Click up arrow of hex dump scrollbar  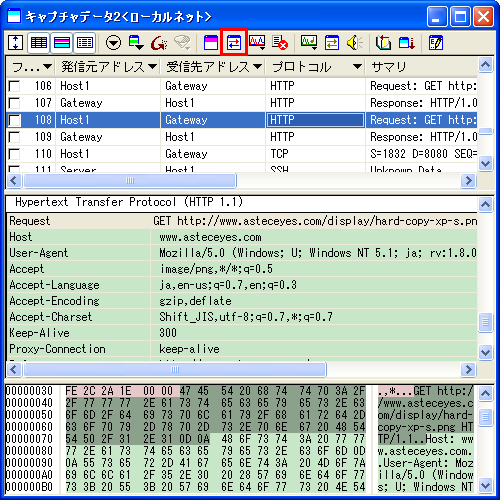(485, 394)
